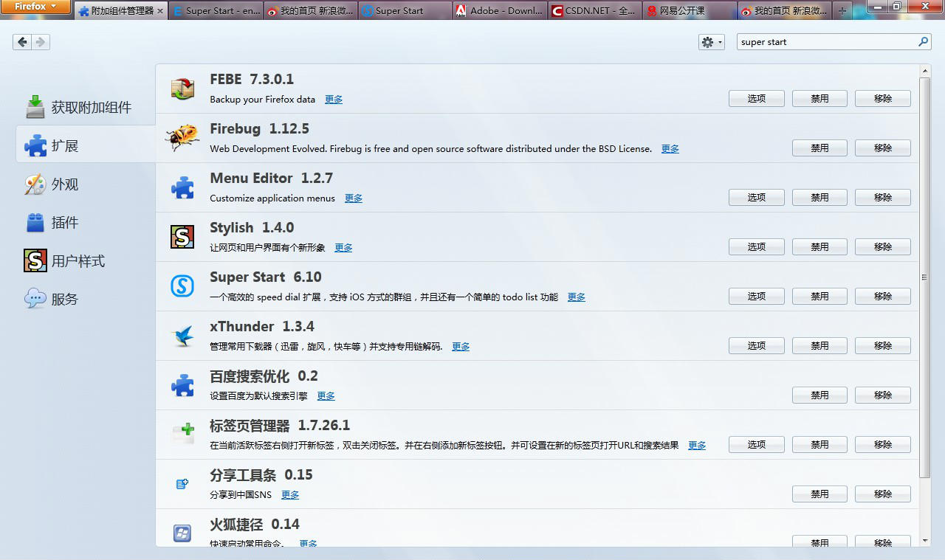Remove 百度搜索优化 with 移除

[883, 395]
